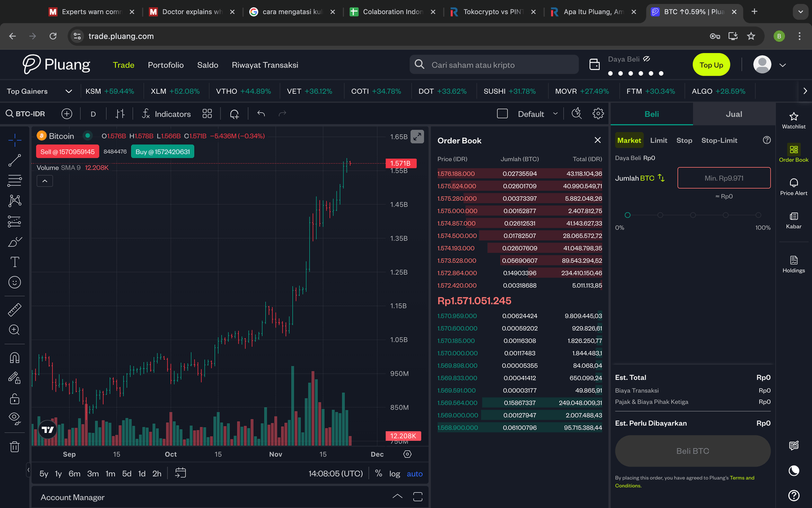
Task: Click the Top Up button
Action: click(x=711, y=65)
